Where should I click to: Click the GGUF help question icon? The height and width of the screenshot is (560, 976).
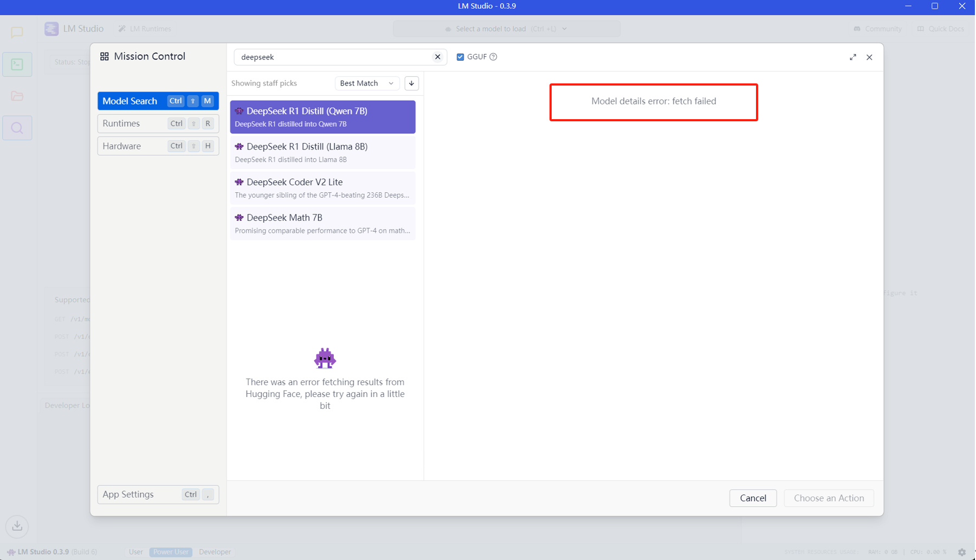coord(493,57)
